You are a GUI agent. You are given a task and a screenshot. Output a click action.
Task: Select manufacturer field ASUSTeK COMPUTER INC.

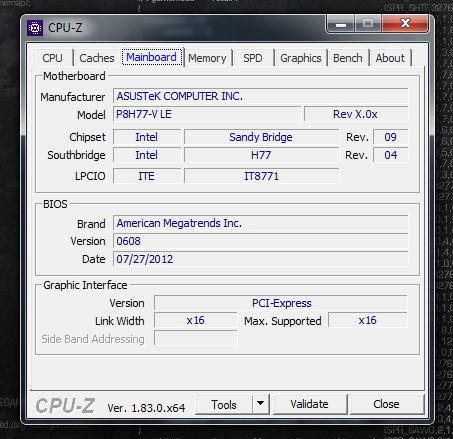click(260, 96)
